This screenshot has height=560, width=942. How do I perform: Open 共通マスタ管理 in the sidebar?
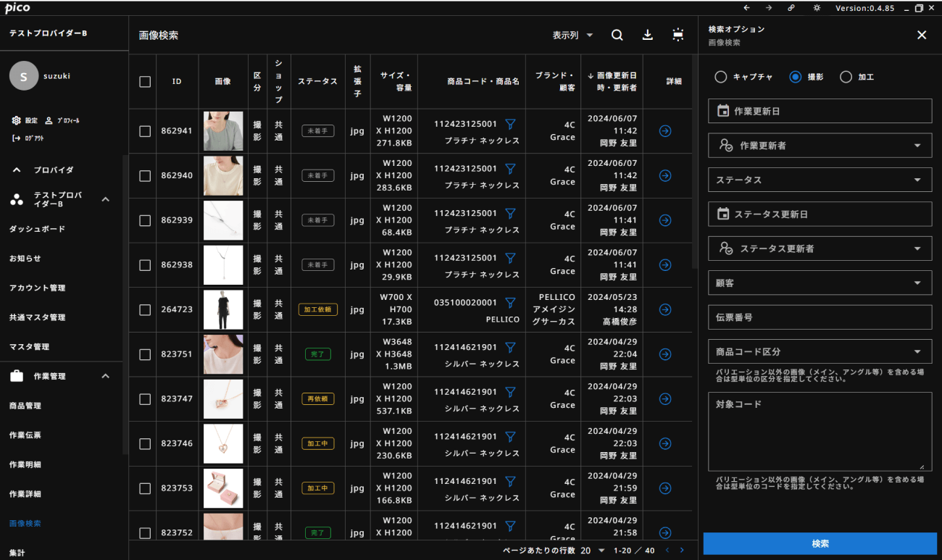(x=37, y=317)
